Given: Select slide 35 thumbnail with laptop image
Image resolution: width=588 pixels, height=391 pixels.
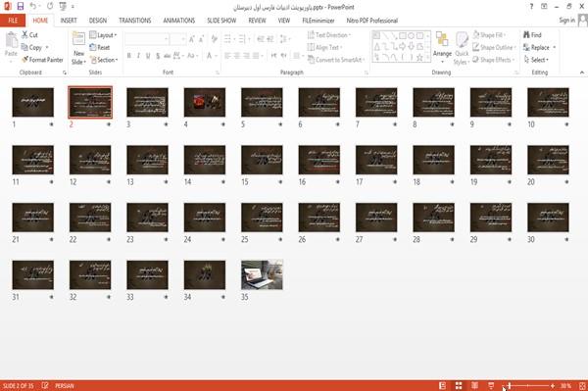Looking at the screenshot, I should [x=262, y=274].
